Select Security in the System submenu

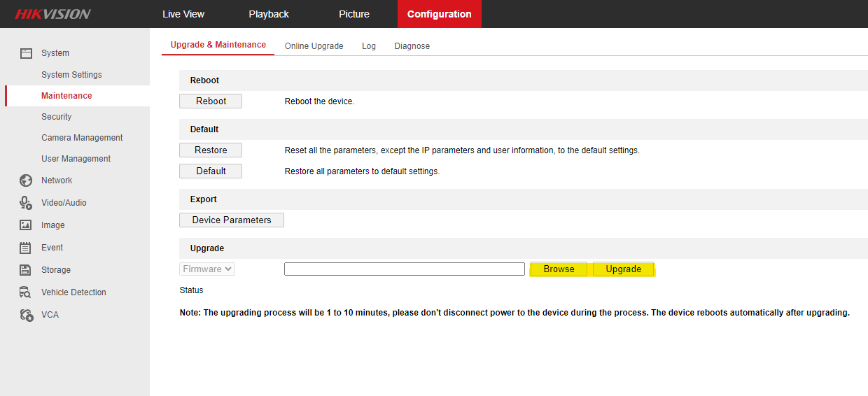pyautogui.click(x=57, y=117)
